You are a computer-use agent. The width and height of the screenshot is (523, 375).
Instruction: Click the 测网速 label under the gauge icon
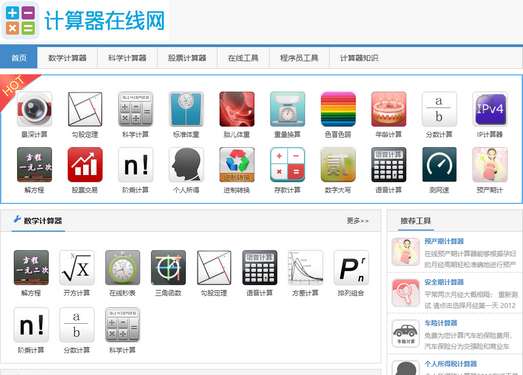click(439, 190)
